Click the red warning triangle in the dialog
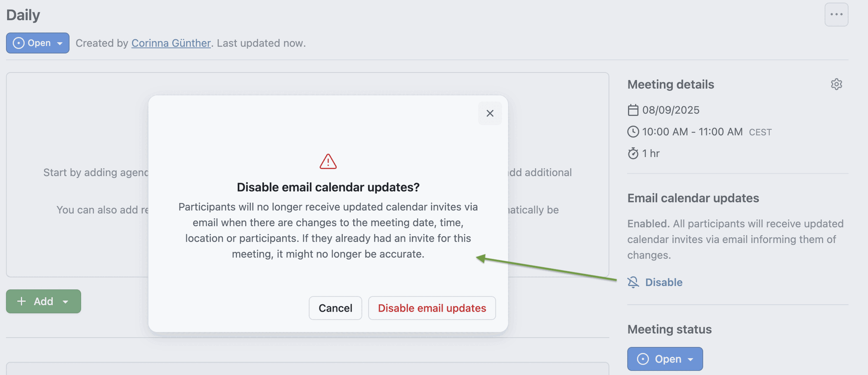Viewport: 868px width, 375px height. tap(328, 161)
